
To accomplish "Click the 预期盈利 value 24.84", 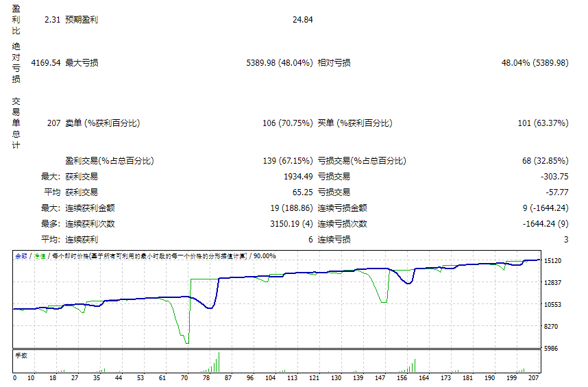I will point(302,20).
